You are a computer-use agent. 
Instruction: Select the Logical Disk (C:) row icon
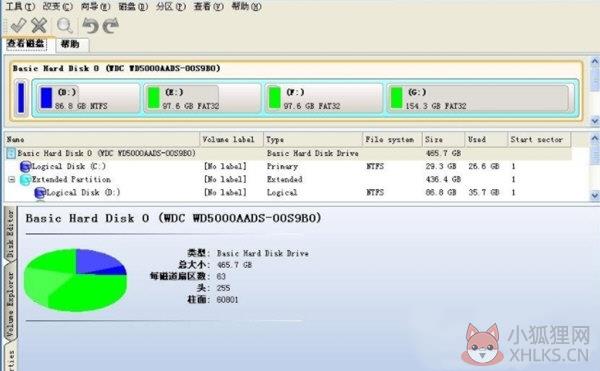25,166
